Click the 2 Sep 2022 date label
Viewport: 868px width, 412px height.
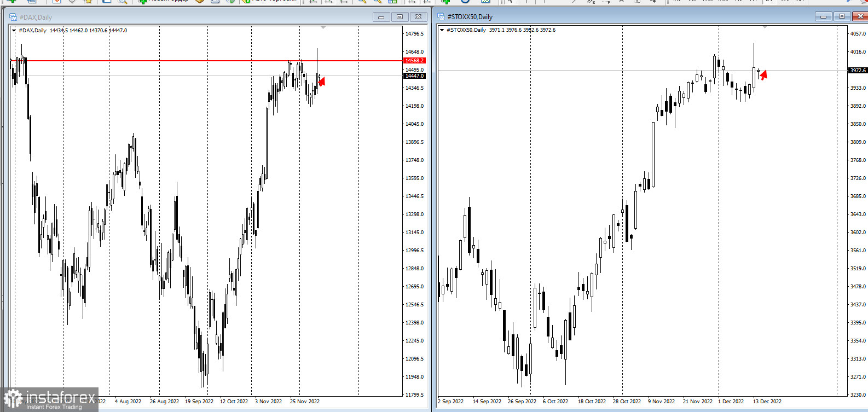pyautogui.click(x=450, y=402)
